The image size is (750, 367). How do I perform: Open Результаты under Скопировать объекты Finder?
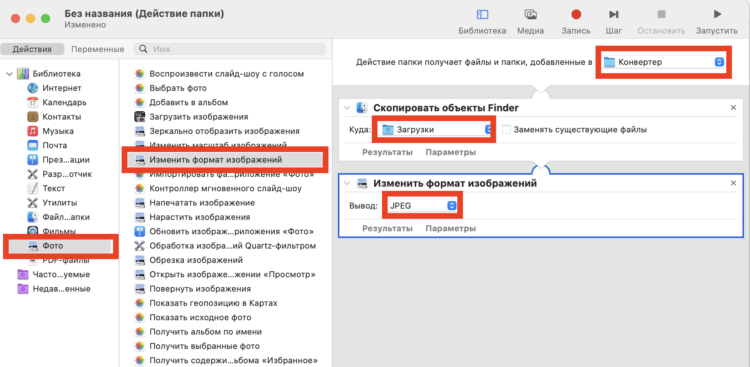pos(387,153)
